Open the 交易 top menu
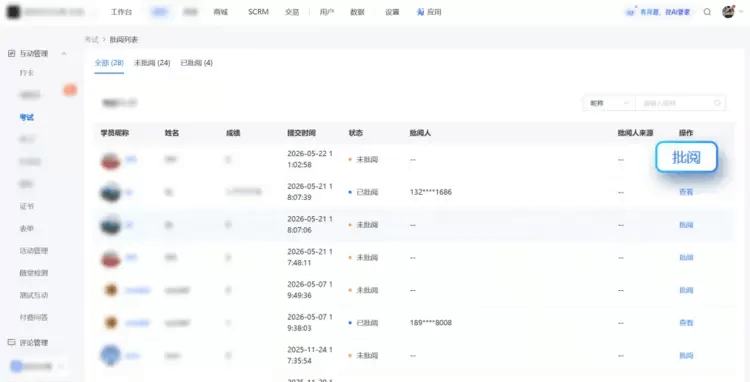Image resolution: width=750 pixels, height=382 pixels. pyautogui.click(x=292, y=12)
